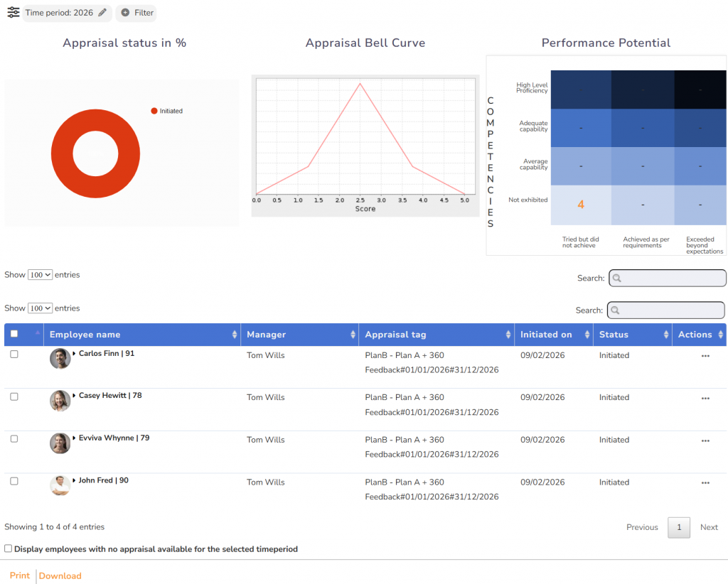The width and height of the screenshot is (728, 584).
Task: Sort by Employee name column arrows
Action: 235,335
